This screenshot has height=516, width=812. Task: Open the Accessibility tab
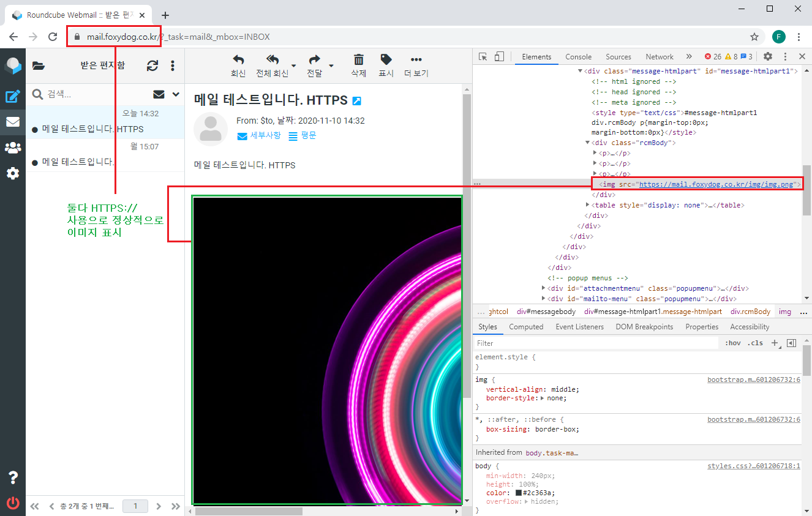click(x=750, y=327)
